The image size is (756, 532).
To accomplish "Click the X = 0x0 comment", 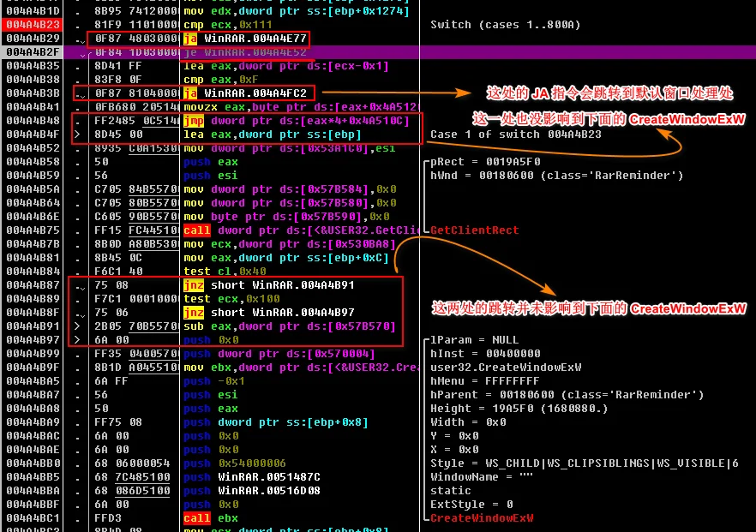I will [454, 450].
